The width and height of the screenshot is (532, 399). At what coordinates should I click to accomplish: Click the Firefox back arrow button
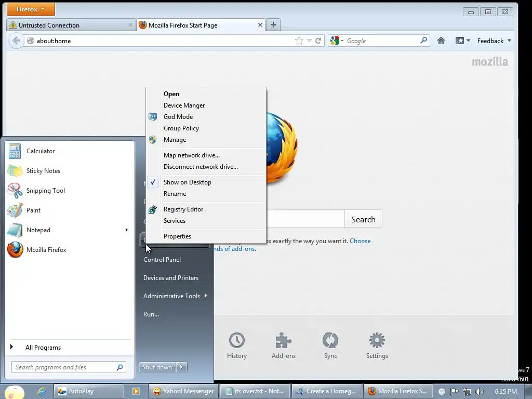pos(16,41)
